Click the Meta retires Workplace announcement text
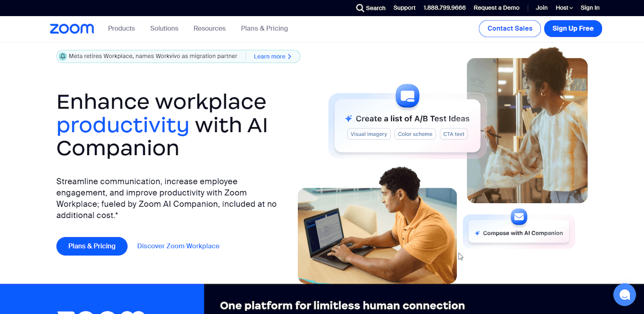The height and width of the screenshot is (314, 644). (x=153, y=56)
